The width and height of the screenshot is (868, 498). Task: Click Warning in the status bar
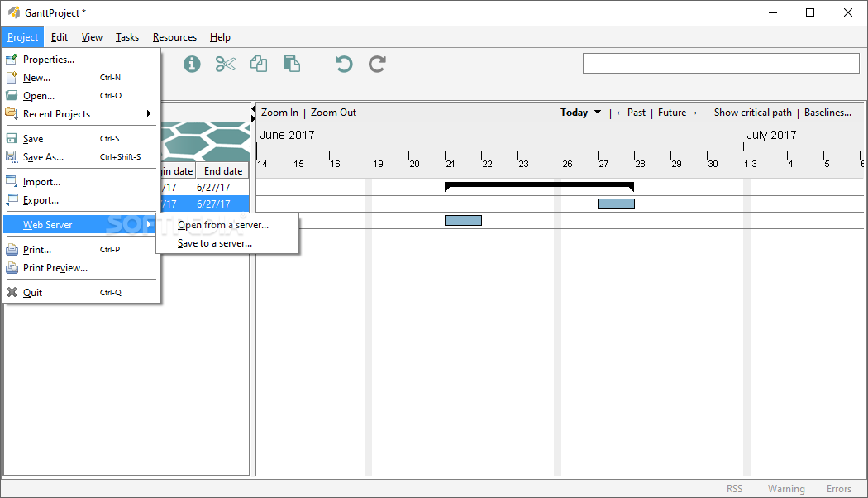[x=786, y=489]
